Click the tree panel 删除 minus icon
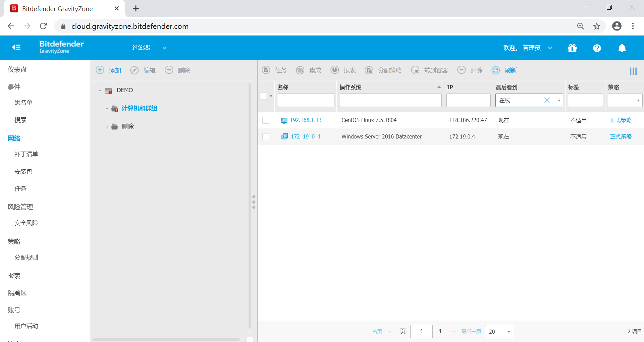The height and width of the screenshot is (342, 644). coord(169,70)
